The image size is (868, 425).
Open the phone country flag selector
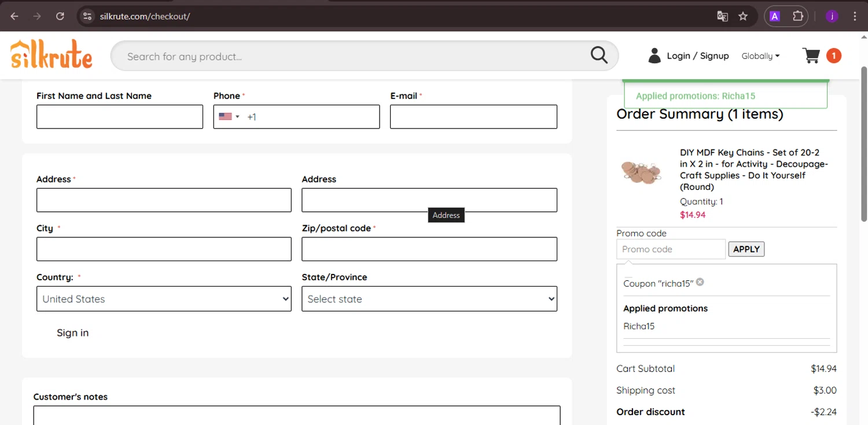coord(229,116)
